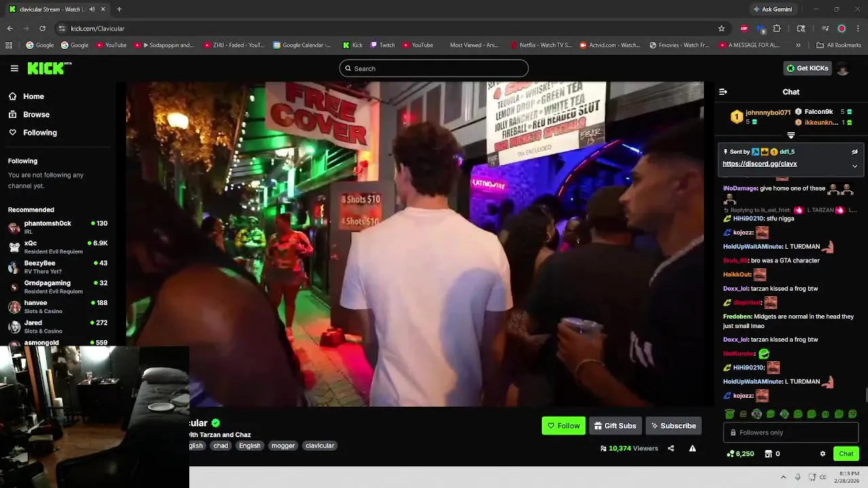This screenshot has width=868, height=488.
Task: Click the Gift Subs button
Action: click(x=615, y=426)
